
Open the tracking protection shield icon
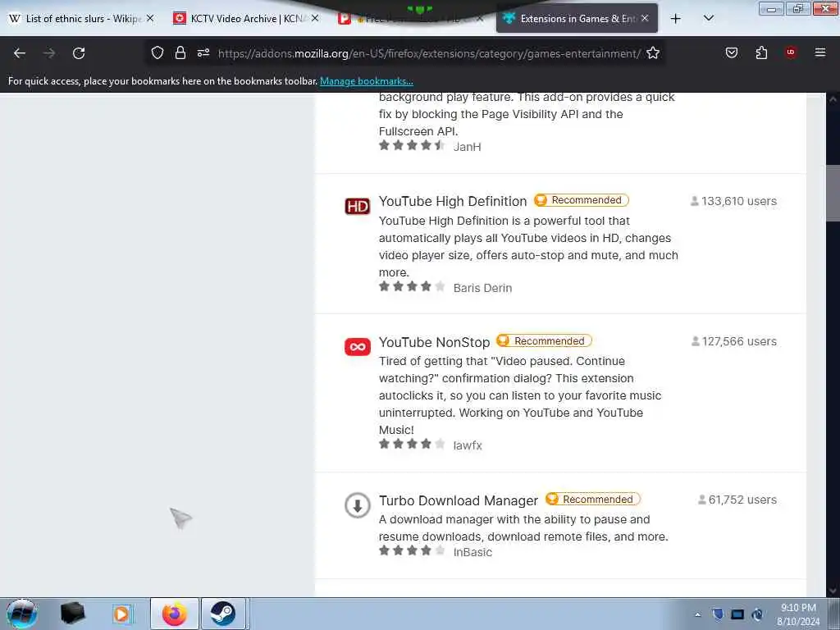click(157, 52)
